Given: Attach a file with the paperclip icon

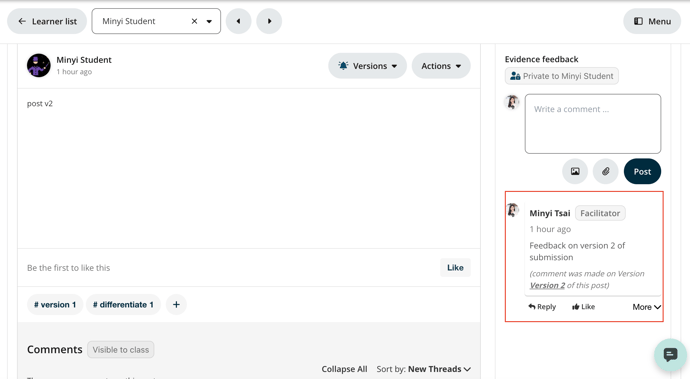Looking at the screenshot, I should pos(606,171).
